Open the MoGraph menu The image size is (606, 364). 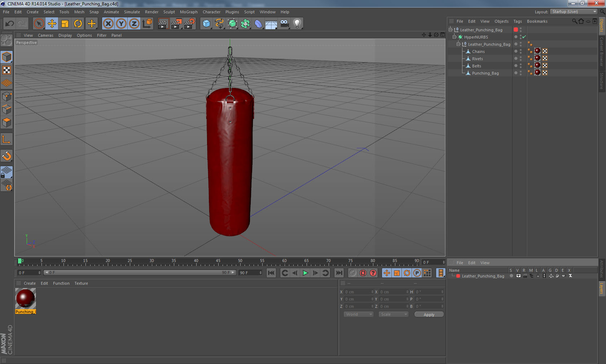189,12
